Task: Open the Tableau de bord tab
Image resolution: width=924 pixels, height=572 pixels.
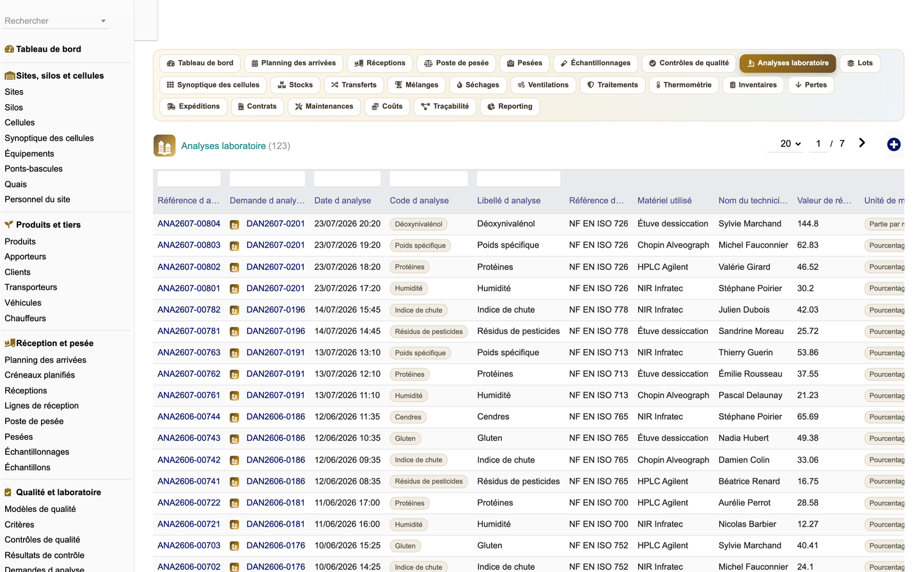Action: (x=200, y=63)
